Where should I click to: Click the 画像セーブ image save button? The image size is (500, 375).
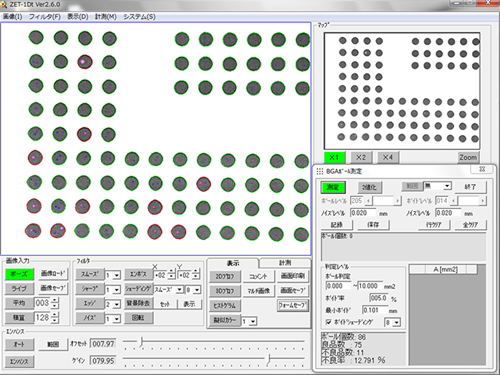(53, 288)
